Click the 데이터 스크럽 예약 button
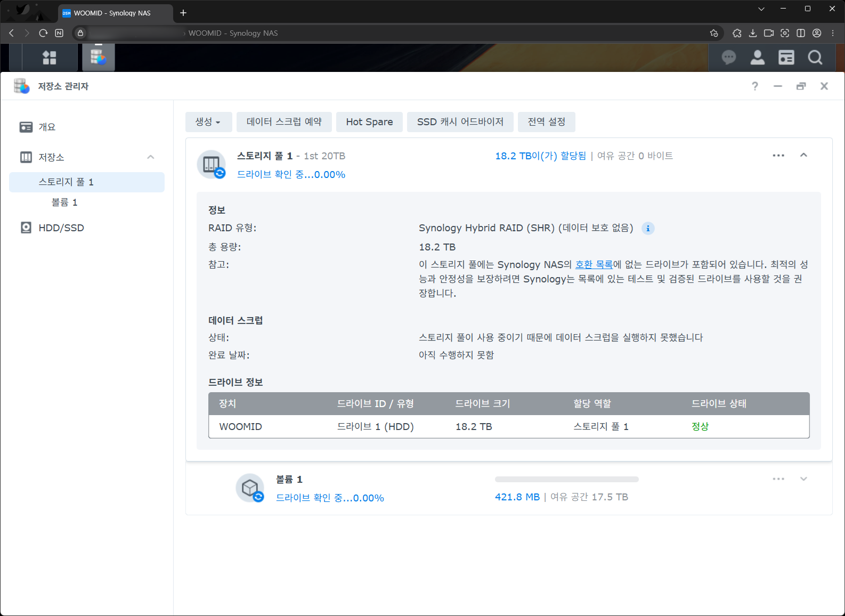This screenshot has width=845, height=616. pyautogui.click(x=284, y=122)
